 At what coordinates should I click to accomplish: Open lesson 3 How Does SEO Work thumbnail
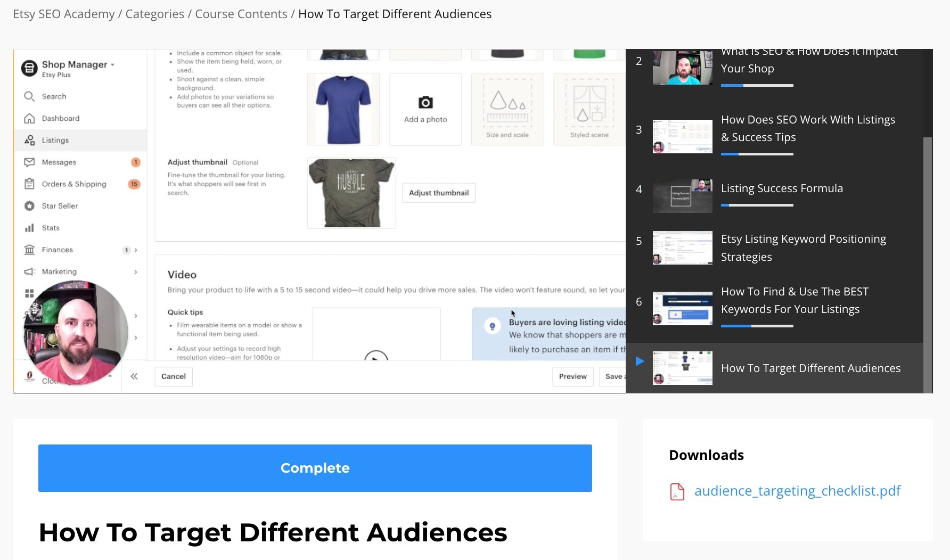click(683, 136)
